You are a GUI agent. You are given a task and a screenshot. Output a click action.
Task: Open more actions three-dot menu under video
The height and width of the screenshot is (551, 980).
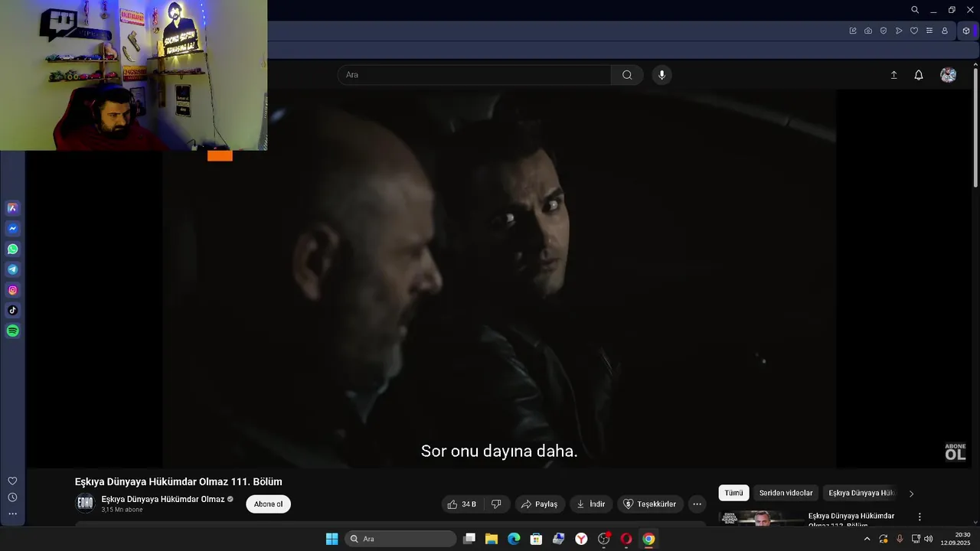(x=697, y=504)
